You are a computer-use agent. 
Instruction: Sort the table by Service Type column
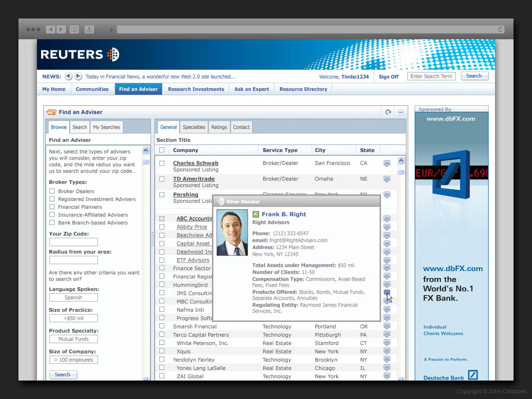[280, 150]
